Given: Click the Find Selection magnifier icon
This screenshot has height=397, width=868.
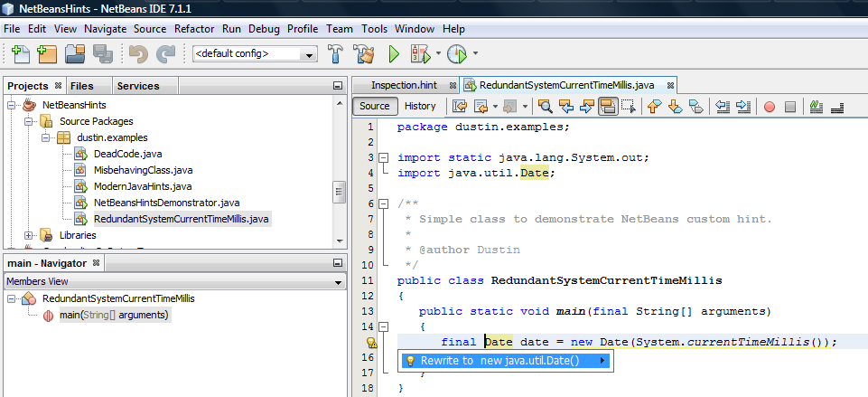Looking at the screenshot, I should tap(546, 106).
